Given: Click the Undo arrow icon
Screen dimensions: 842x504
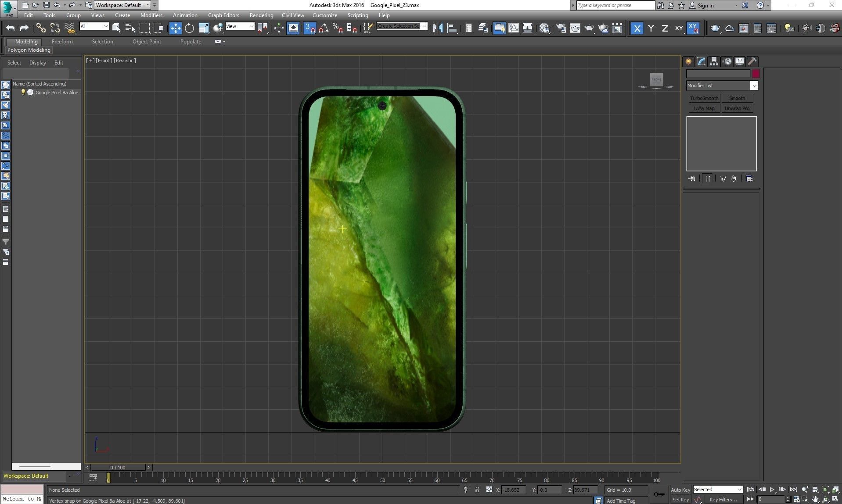Looking at the screenshot, I should (10, 29).
